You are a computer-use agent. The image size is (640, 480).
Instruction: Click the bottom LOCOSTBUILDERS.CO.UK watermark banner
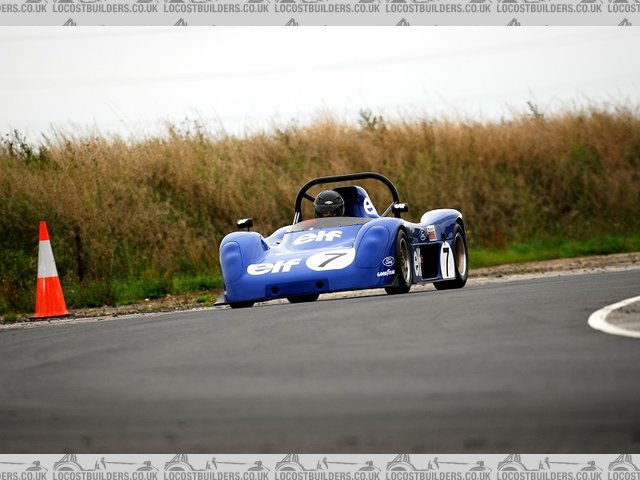(x=320, y=466)
